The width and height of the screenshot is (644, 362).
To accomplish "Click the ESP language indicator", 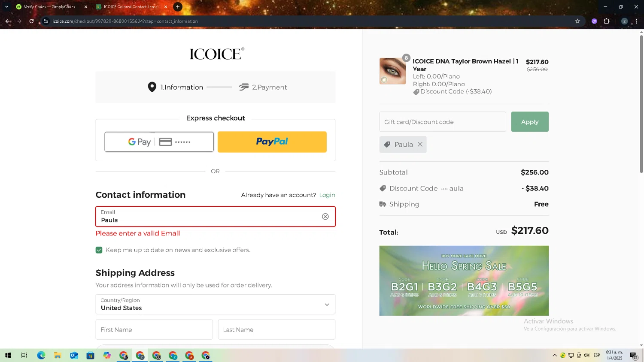I will pos(597,356).
